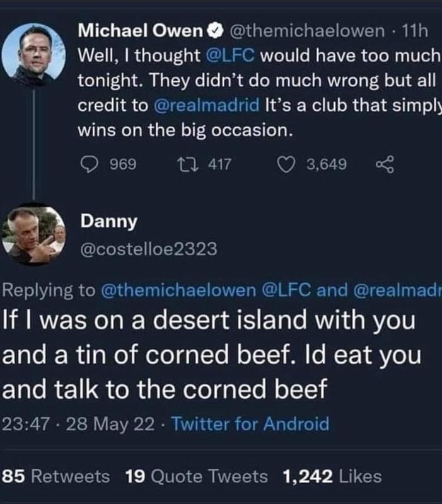
Task: View the 85 Retweets list
Action: [x=56, y=476]
